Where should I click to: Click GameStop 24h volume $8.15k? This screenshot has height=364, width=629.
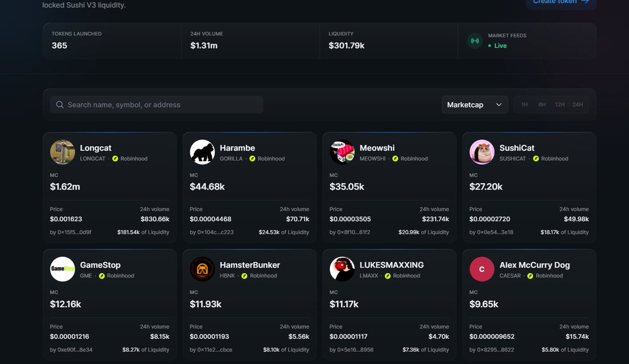tap(160, 336)
